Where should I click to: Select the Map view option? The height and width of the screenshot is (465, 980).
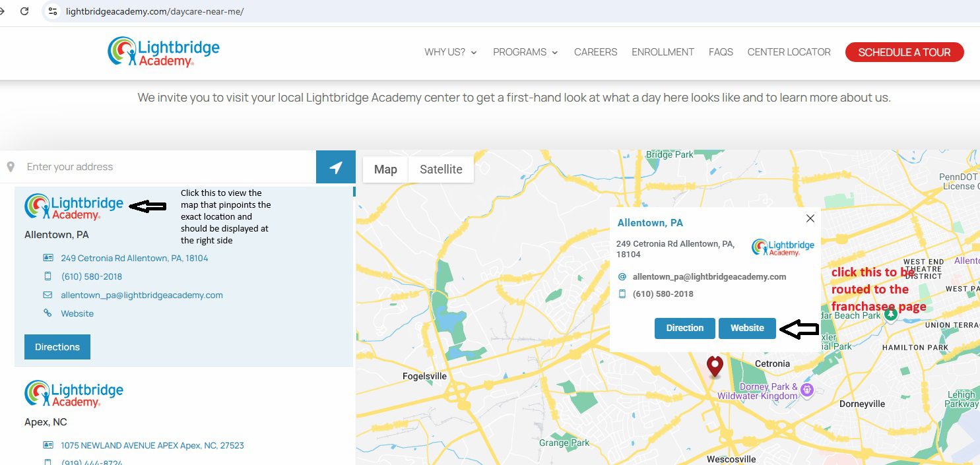coord(385,170)
